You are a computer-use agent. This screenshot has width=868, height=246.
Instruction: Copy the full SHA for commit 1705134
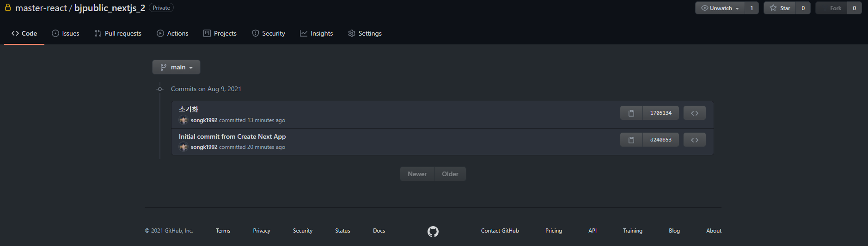631,113
